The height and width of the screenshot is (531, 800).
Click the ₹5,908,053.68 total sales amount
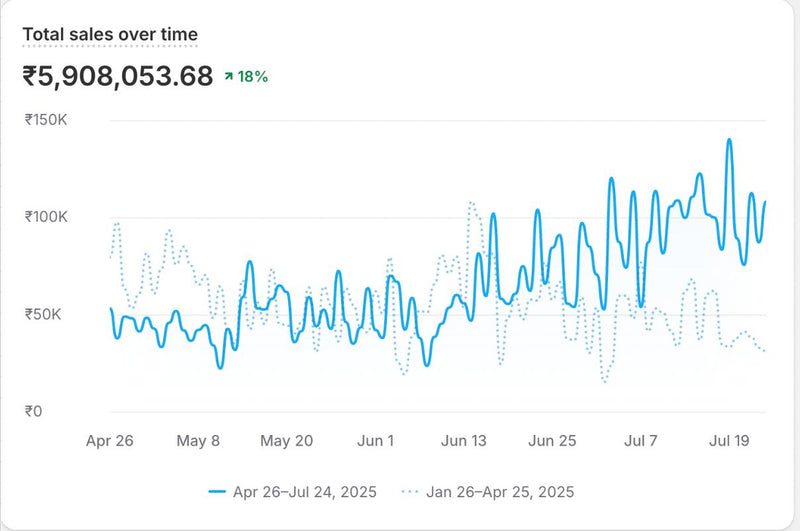118,76
